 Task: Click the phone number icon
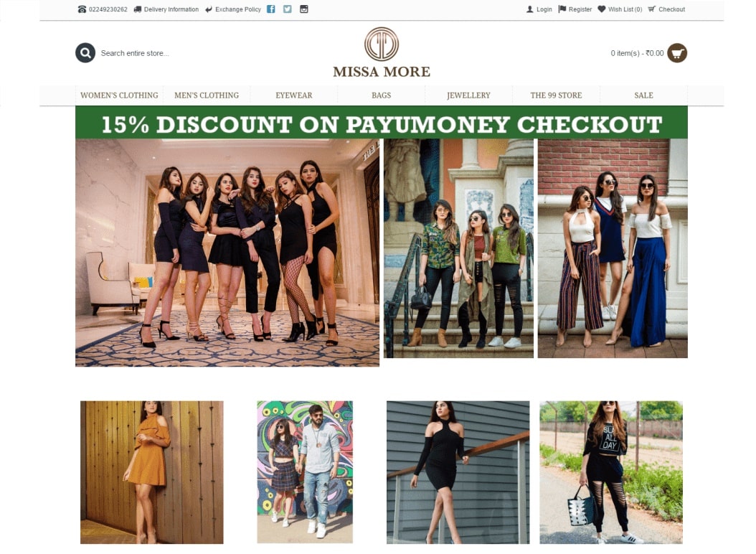82,9
